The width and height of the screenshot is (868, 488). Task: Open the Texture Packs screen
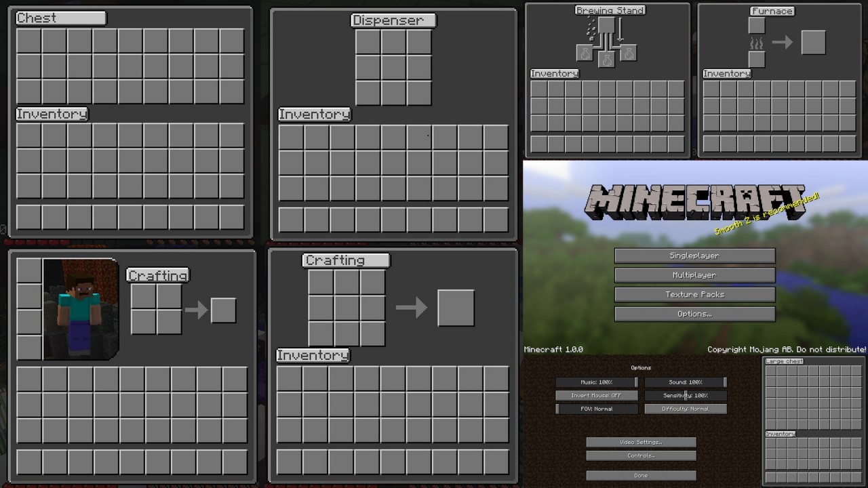coord(694,294)
